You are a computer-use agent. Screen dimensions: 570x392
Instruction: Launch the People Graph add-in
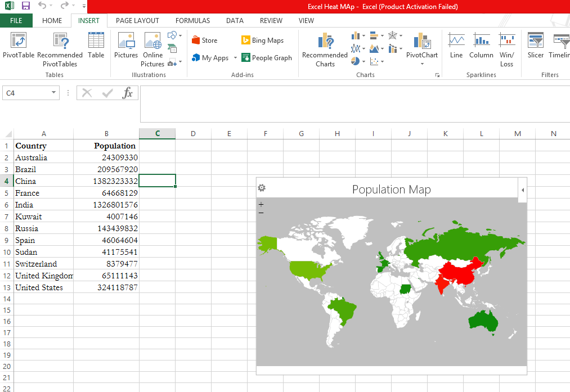[267, 58]
